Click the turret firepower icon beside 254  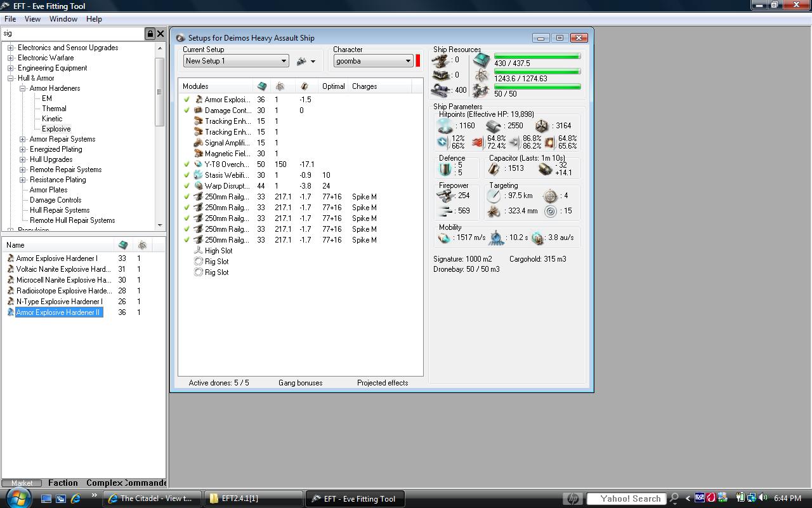click(x=445, y=196)
